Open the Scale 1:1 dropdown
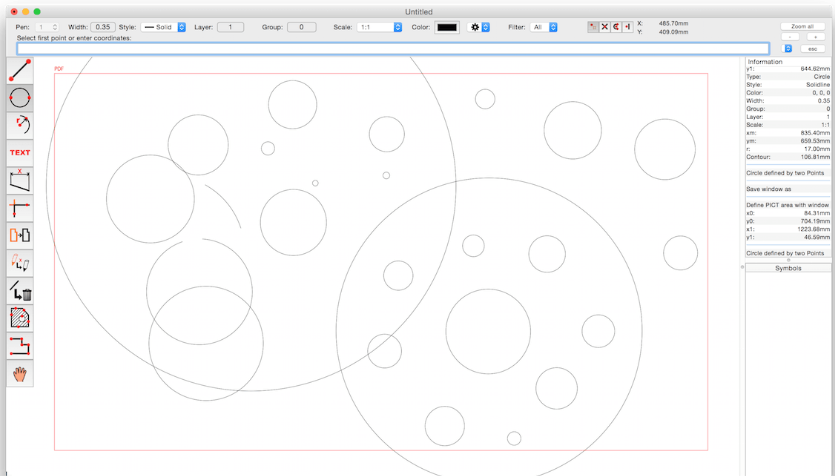This screenshot has width=835, height=476. (x=379, y=27)
